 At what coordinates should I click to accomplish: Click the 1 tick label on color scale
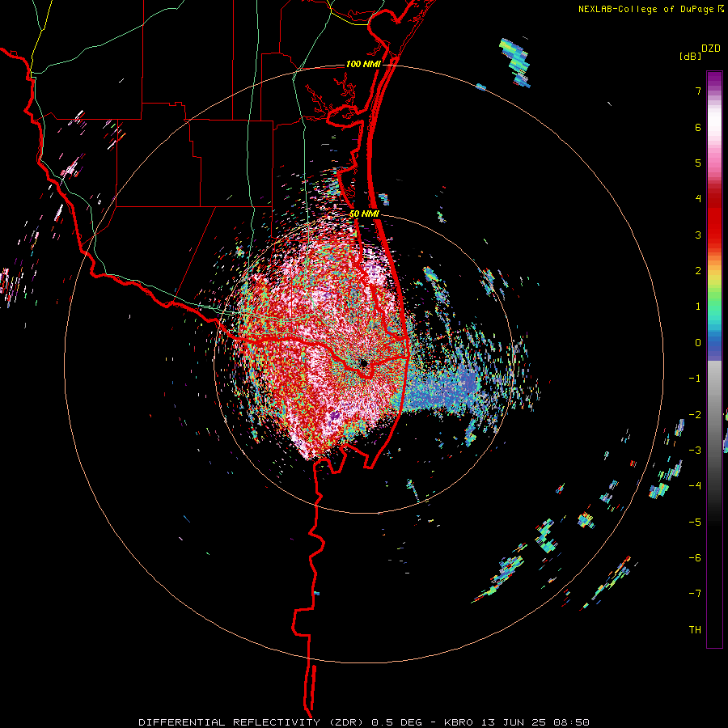[698, 307]
